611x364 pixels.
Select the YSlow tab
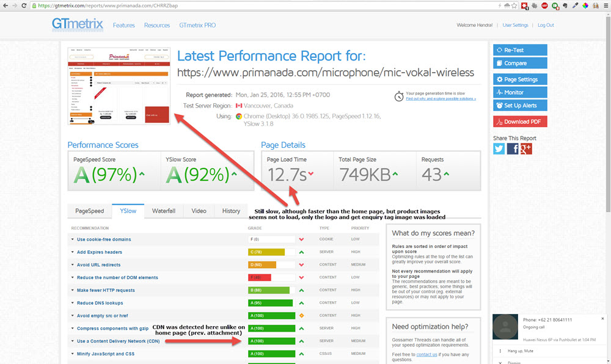tap(128, 211)
